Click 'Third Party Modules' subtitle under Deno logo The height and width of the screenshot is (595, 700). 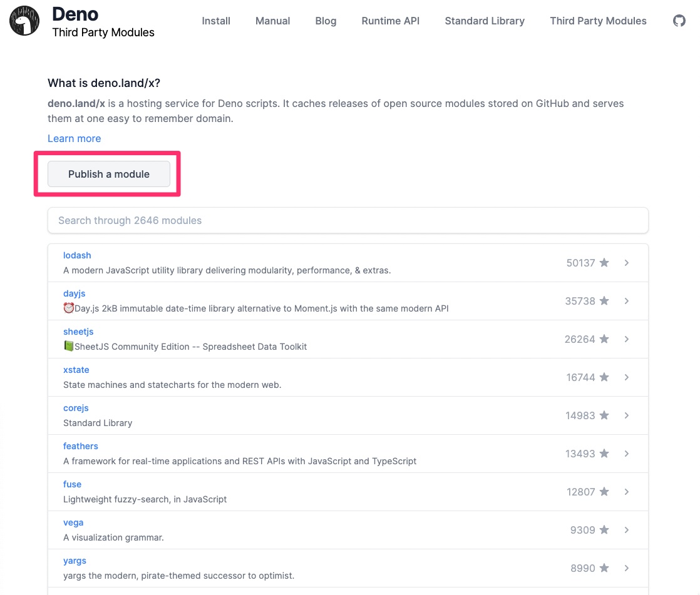[x=103, y=33]
